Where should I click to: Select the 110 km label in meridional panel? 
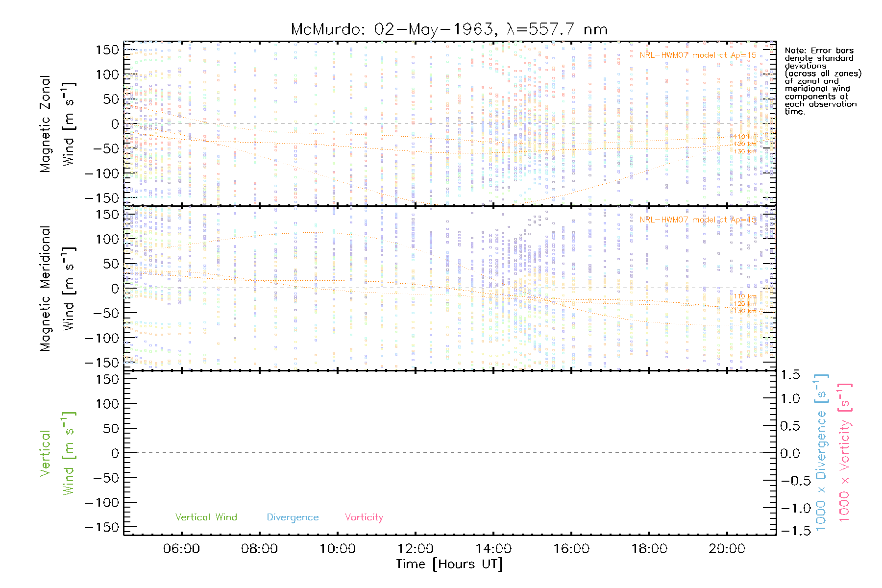(x=745, y=296)
